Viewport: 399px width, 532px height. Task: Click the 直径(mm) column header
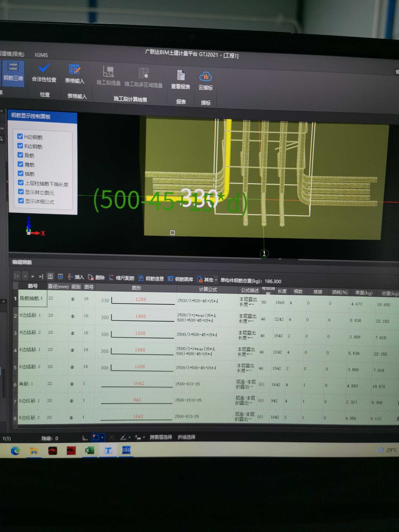[x=58, y=286]
